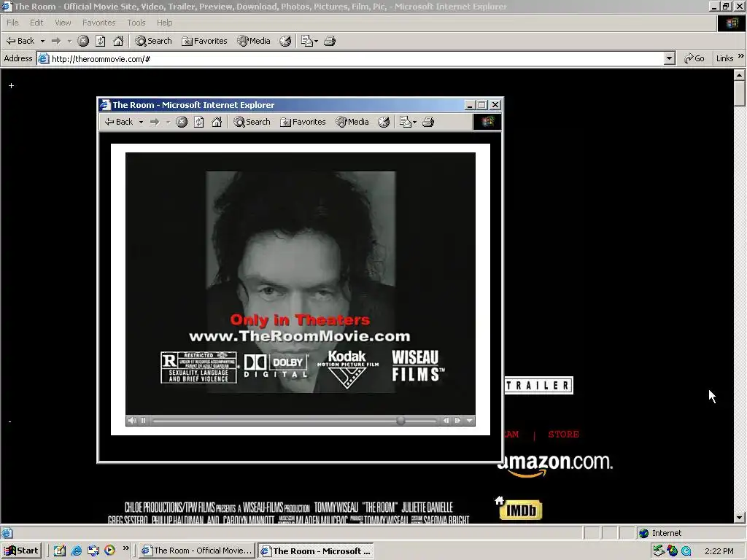The height and width of the screenshot is (560, 747).
Task: Click Home icon in popup toolbar
Action: (217, 122)
